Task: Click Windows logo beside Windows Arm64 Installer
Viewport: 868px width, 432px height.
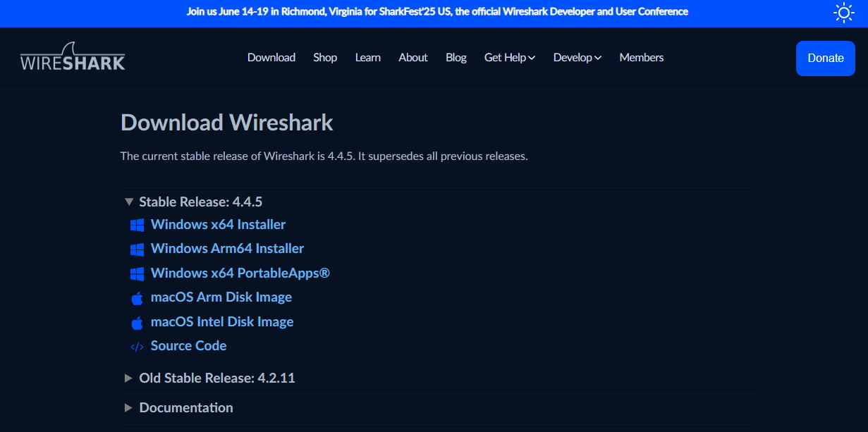Action: [137, 249]
